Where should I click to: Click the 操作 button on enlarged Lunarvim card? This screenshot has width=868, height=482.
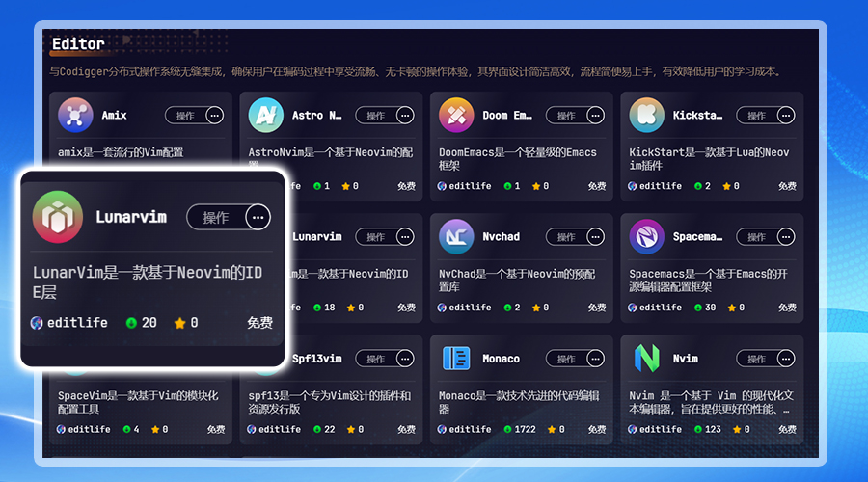[216, 218]
